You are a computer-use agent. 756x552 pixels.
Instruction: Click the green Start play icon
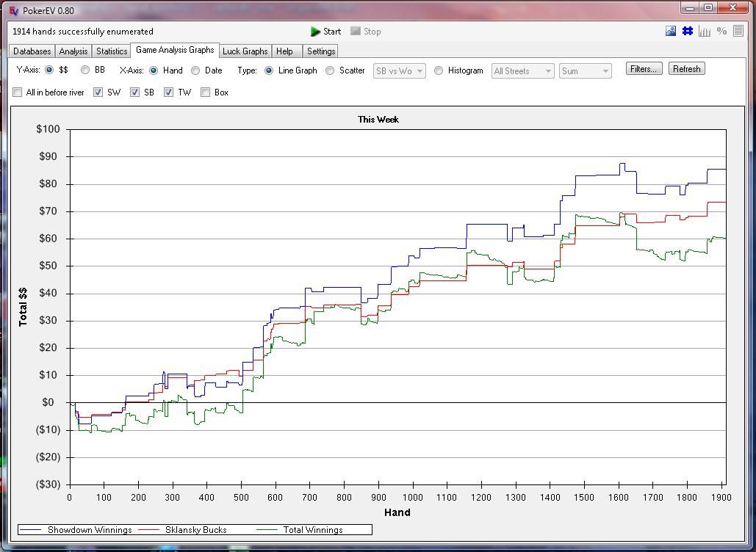point(315,32)
